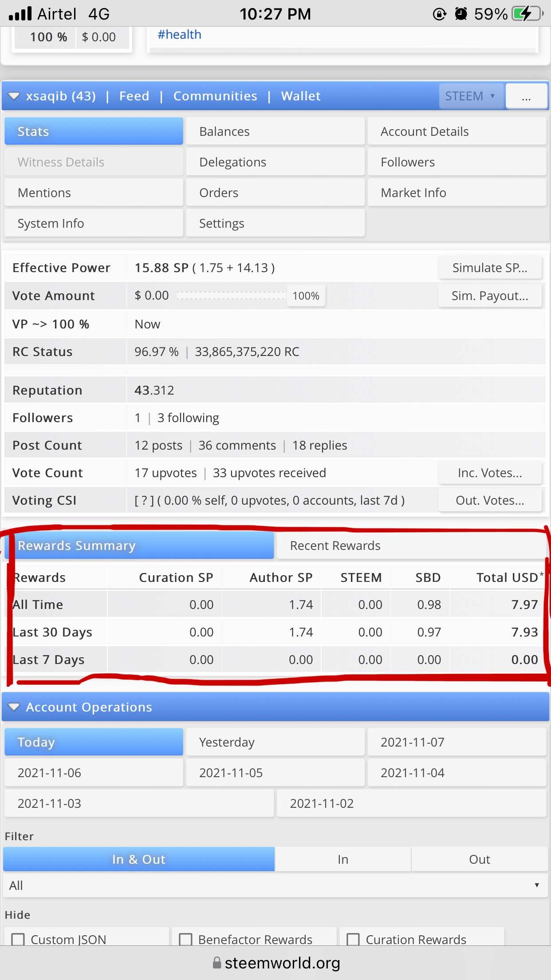Tap the rotation lock status icon
The height and width of the screenshot is (980, 551).
[x=439, y=14]
